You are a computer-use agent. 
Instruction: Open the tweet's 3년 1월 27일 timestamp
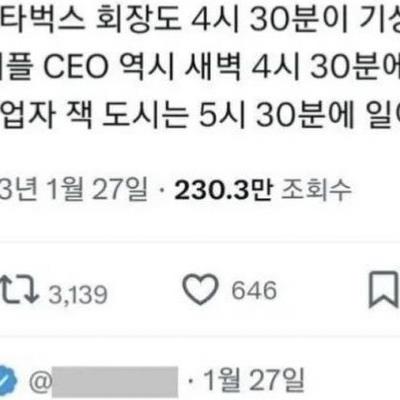pos(73,191)
